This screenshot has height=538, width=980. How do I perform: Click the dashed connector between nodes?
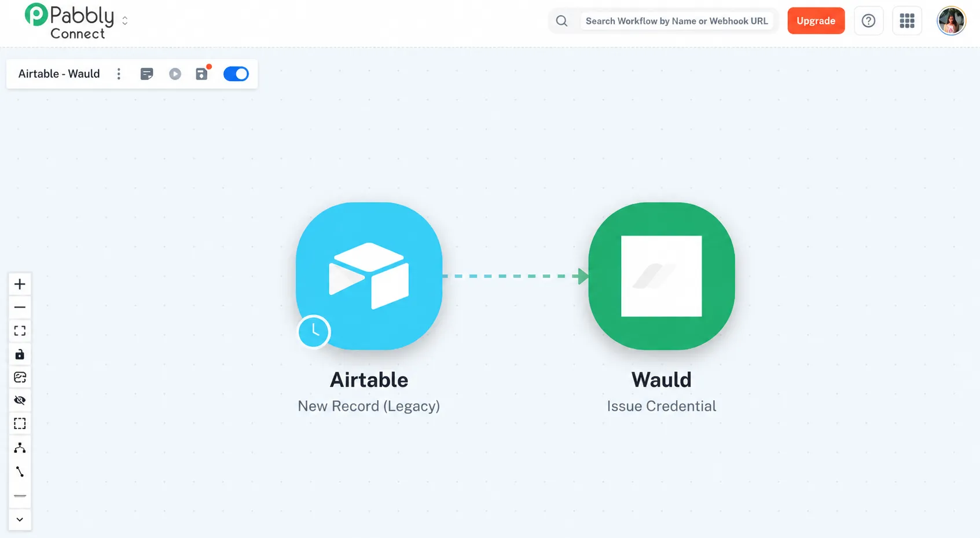tap(515, 276)
